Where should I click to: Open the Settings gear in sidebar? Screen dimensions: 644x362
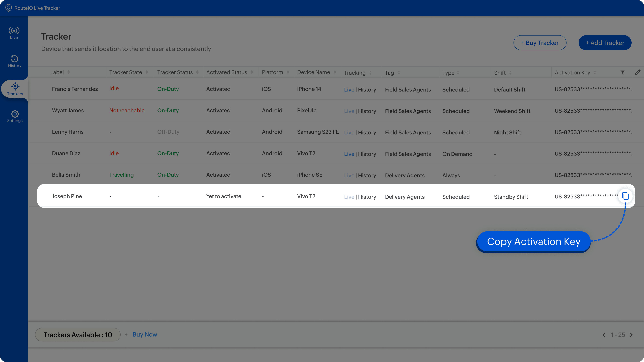(x=15, y=116)
